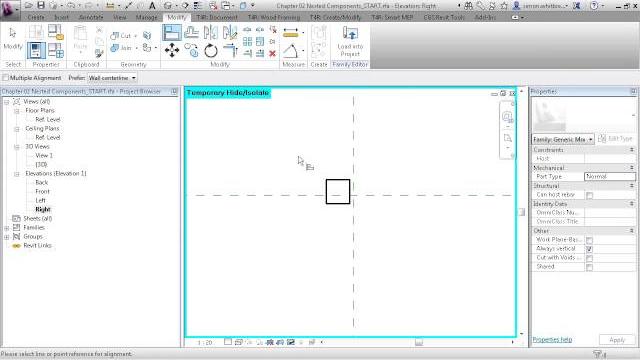This screenshot has width=640, height=360.
Task: Collapse Constraints section in Properties
Action: pyautogui.click(x=631, y=150)
